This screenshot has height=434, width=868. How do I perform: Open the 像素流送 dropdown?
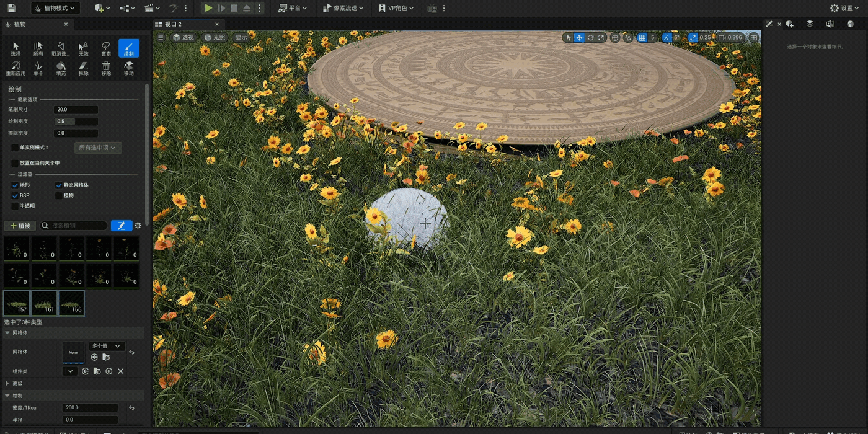(343, 8)
